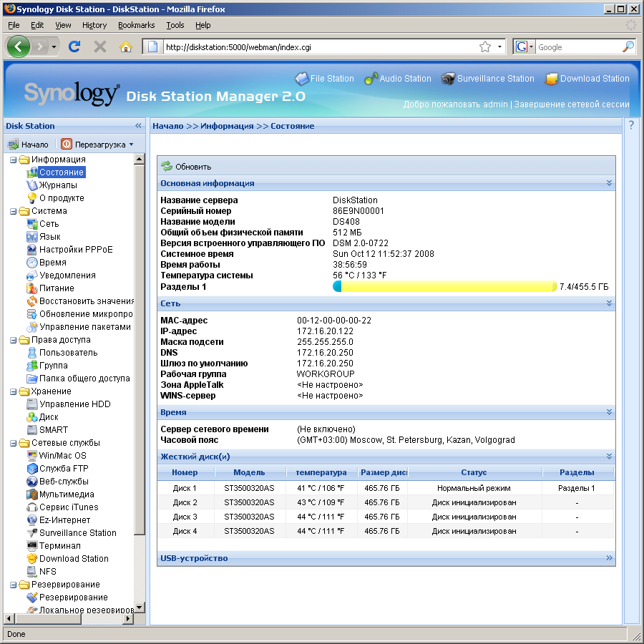
Task: Click Начало breadcrumb link
Action: (168, 126)
